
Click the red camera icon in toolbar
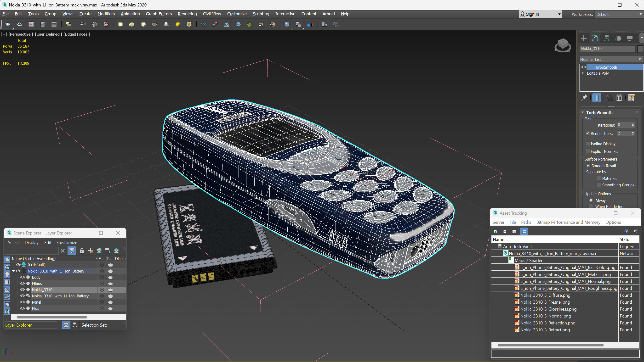[x=106, y=24]
